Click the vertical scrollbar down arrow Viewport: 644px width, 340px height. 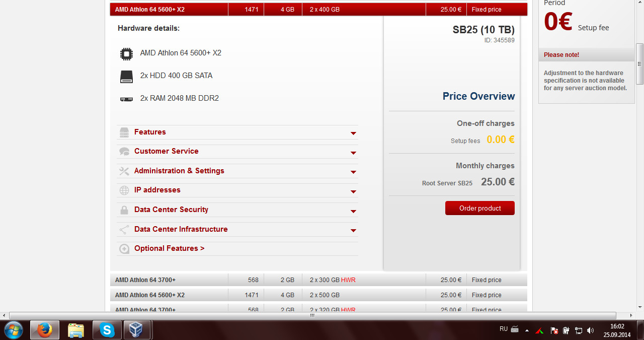(639, 306)
